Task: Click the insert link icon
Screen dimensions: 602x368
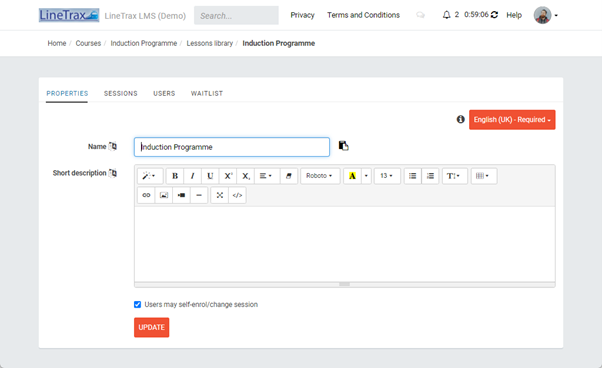Action: tap(146, 195)
